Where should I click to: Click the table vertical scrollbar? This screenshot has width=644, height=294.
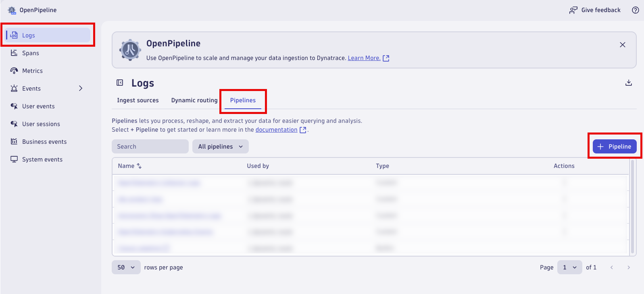tap(632, 207)
